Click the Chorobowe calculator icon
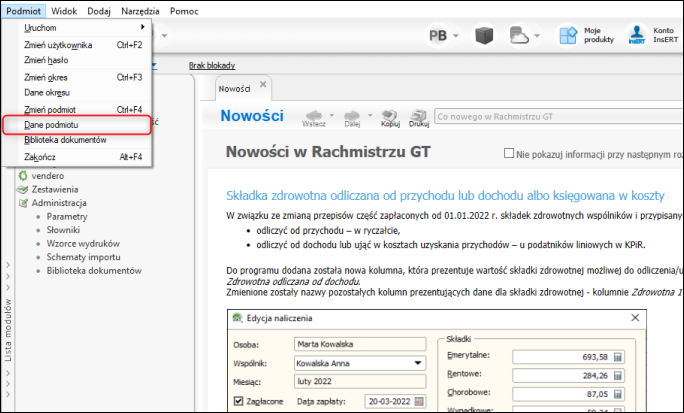The image size is (684, 413). pos(617,394)
